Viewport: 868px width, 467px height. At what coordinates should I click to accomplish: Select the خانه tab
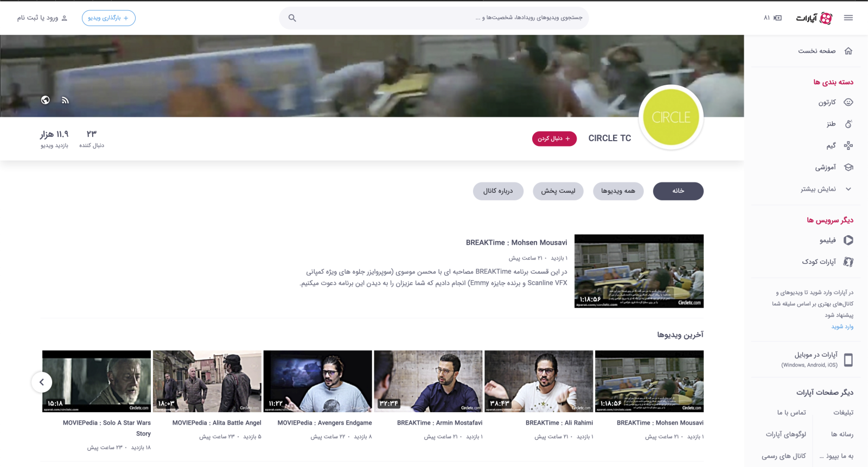click(678, 191)
